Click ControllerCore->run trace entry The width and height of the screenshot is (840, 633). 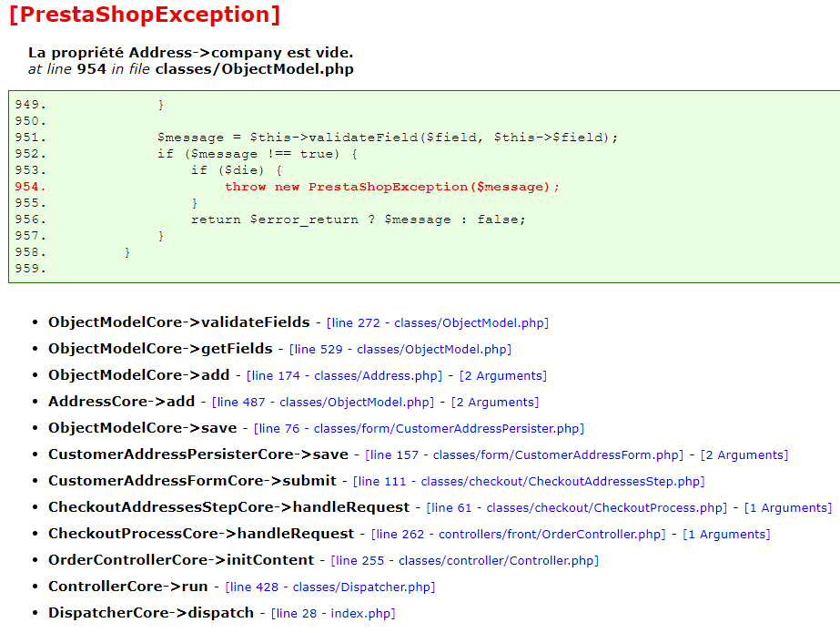tap(128, 586)
